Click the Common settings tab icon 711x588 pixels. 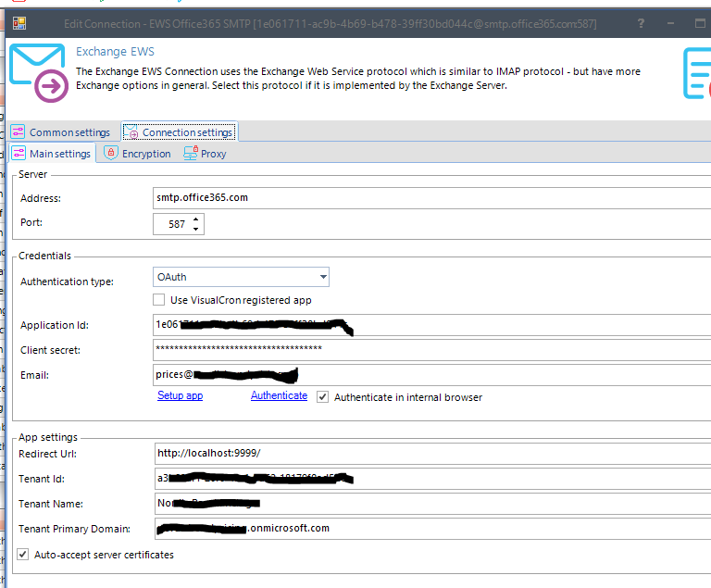19,132
